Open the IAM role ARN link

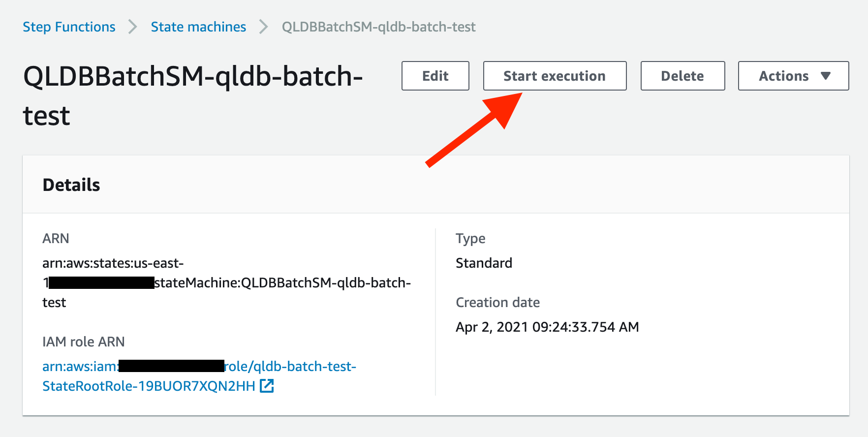coord(199,376)
